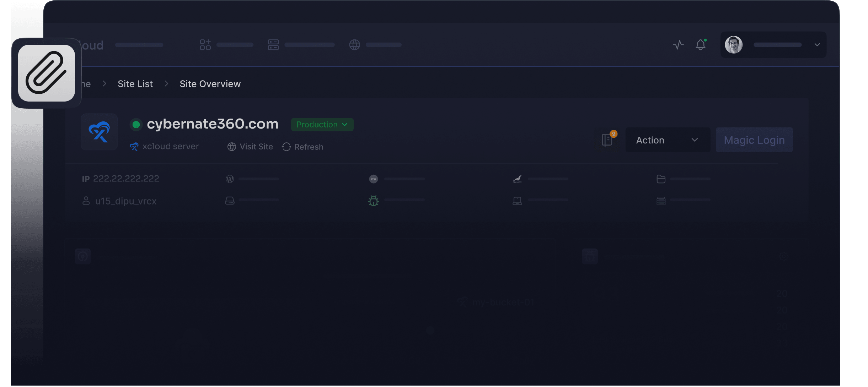Viewport: 868px width, 387px height.
Task: Refresh the site status
Action: point(303,147)
